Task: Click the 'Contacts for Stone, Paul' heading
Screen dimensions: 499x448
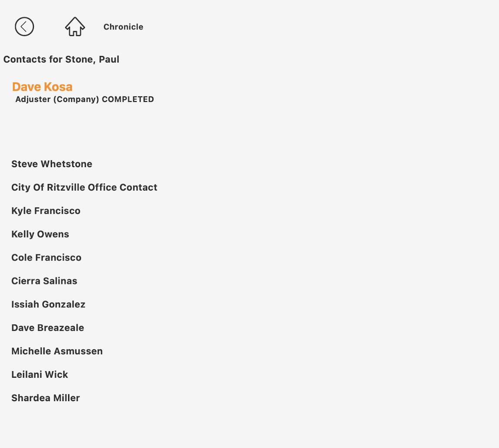Action: pos(61,59)
